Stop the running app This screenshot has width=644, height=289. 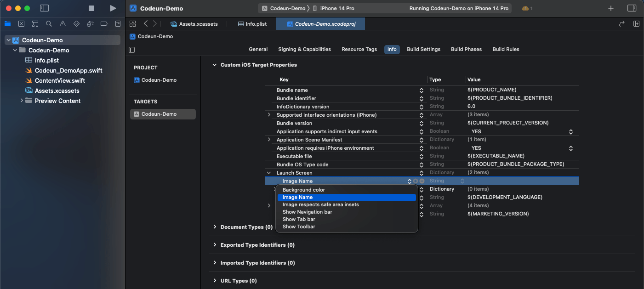tap(91, 8)
